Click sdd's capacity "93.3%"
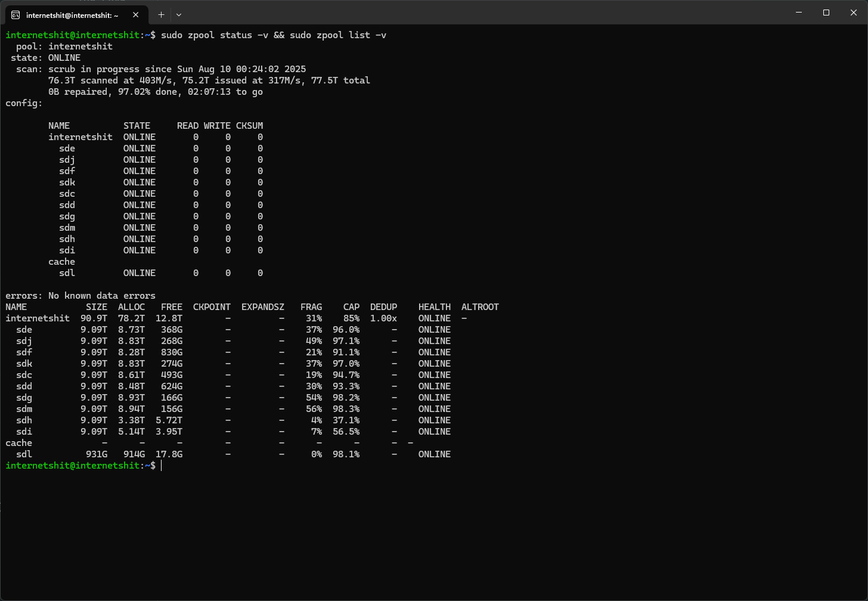868x601 pixels. 346,386
